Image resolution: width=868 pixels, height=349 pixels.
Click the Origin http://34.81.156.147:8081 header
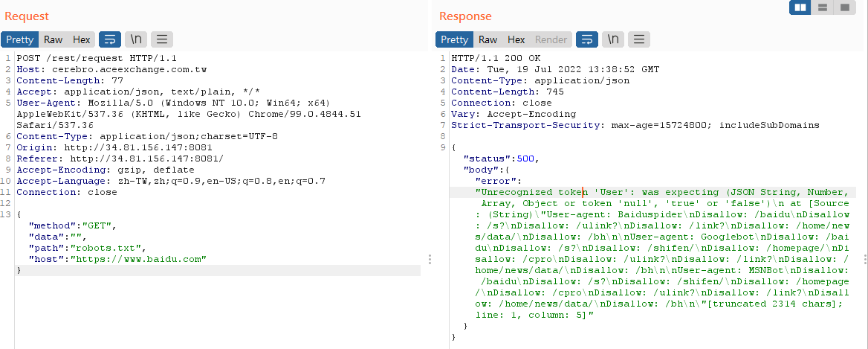click(x=114, y=147)
